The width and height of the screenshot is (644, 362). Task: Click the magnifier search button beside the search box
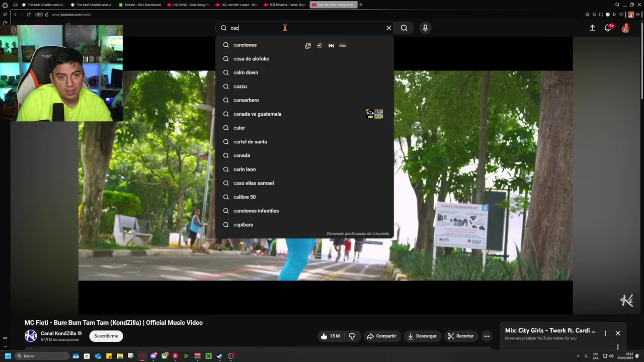(404, 28)
